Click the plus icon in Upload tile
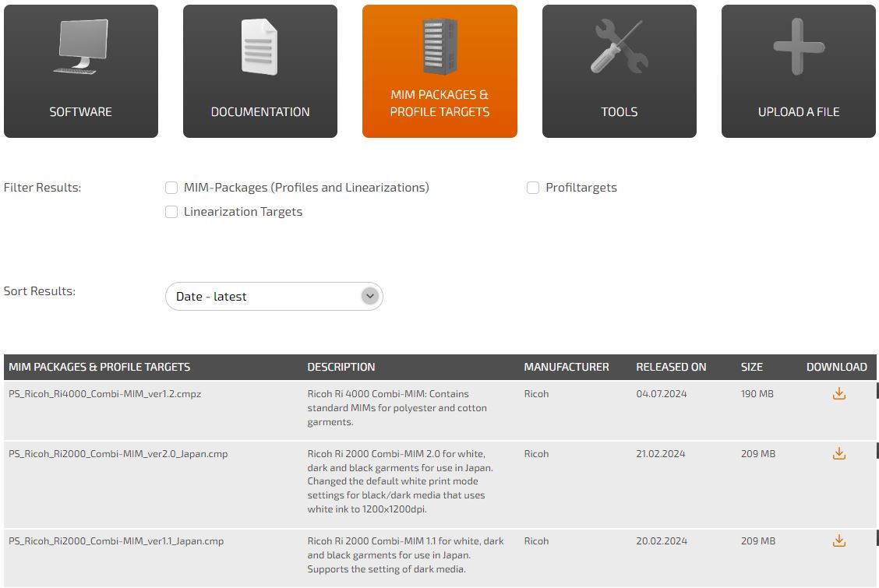 point(799,47)
